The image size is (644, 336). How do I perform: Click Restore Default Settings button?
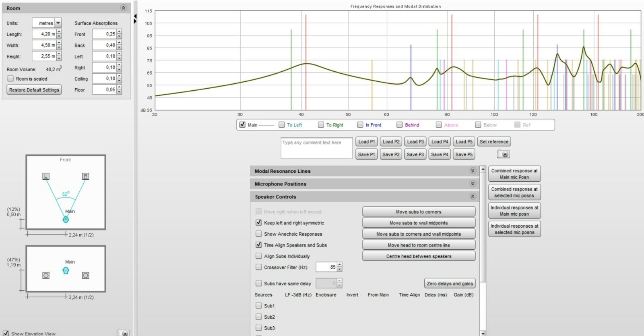[34, 90]
